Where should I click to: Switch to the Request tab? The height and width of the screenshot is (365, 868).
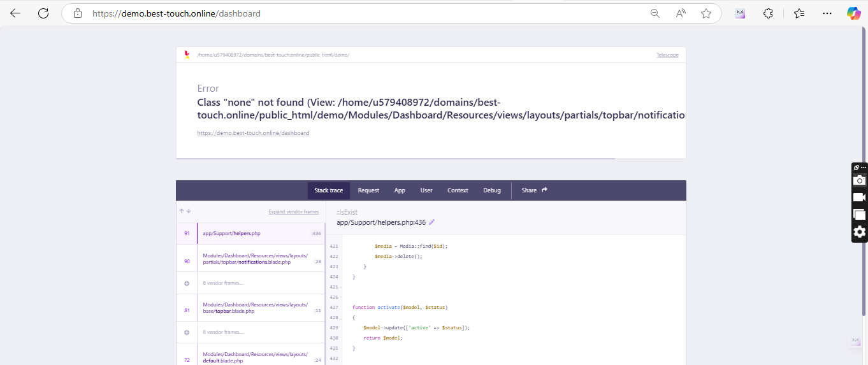(368, 190)
